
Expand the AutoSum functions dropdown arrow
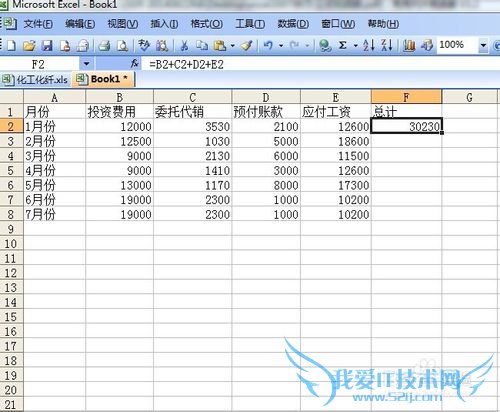click(355, 45)
